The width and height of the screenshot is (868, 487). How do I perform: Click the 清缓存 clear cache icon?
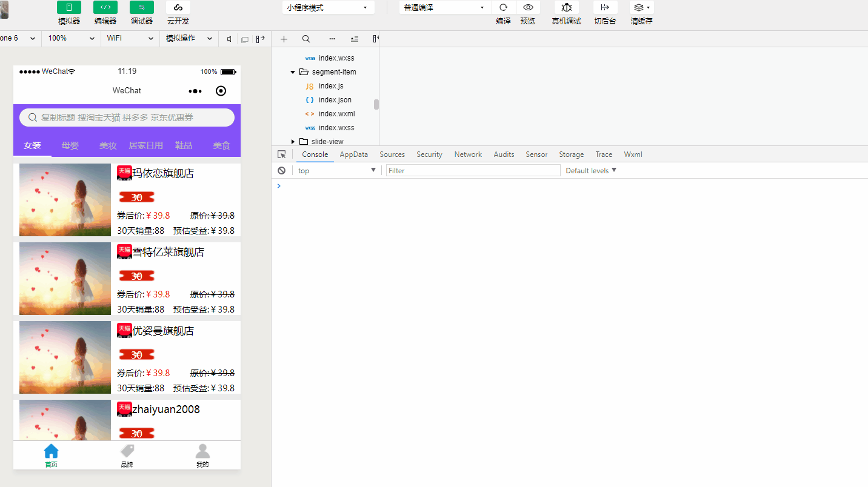pos(639,7)
